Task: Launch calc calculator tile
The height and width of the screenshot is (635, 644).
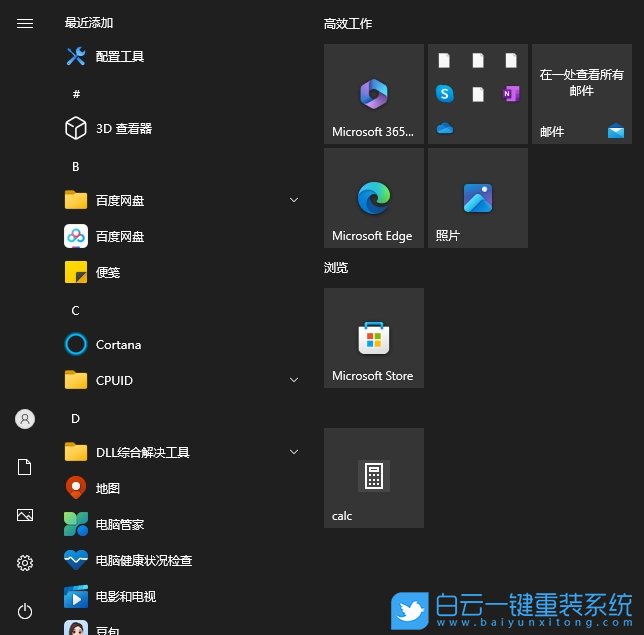Action: [374, 478]
